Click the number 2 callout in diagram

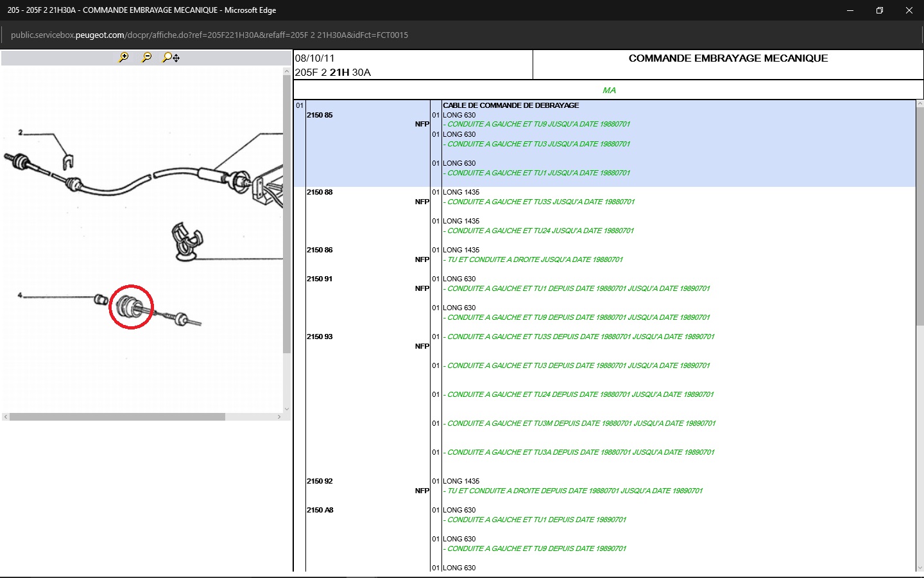[x=21, y=133]
